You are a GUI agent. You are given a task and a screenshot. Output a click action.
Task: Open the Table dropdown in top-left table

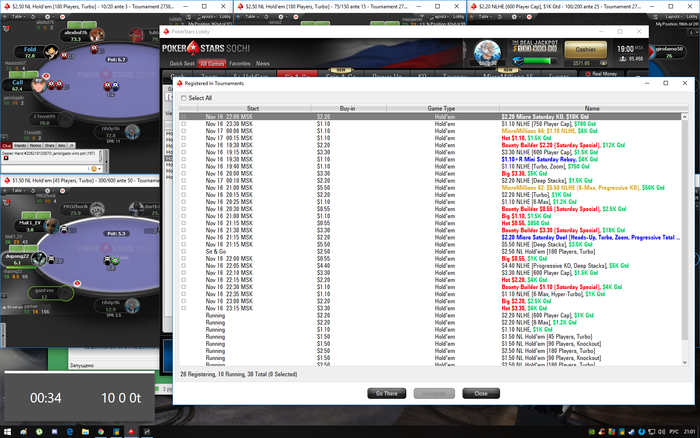(18, 17)
